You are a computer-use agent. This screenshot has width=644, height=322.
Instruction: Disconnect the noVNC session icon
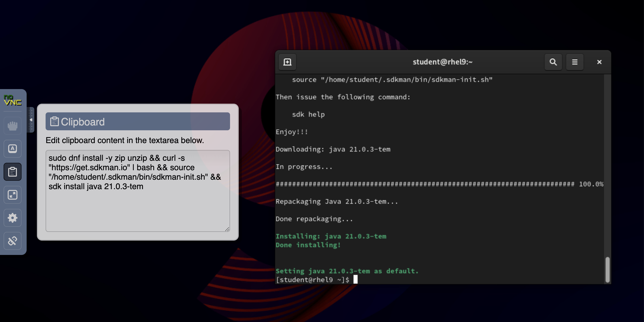[13, 241]
